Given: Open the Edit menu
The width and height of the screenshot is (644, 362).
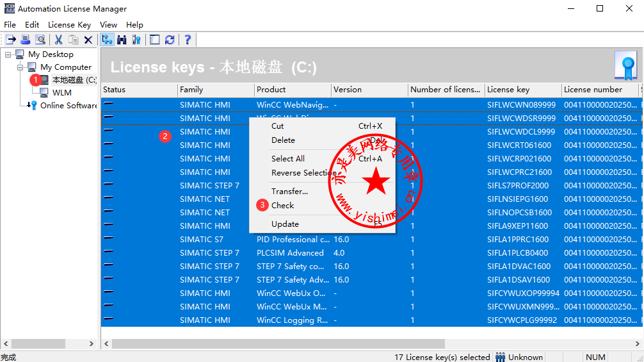Looking at the screenshot, I should (x=31, y=24).
